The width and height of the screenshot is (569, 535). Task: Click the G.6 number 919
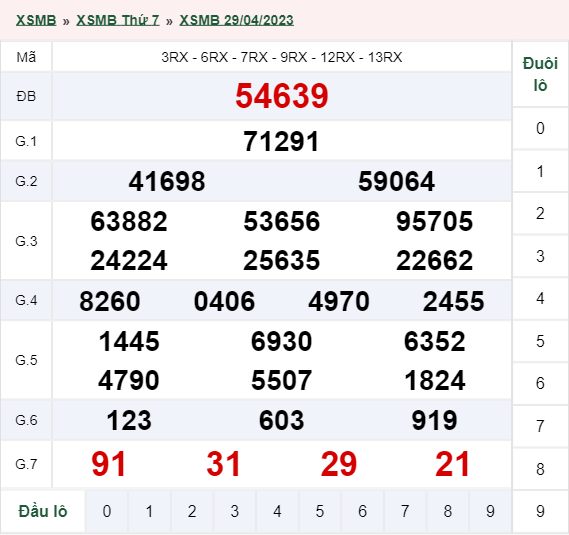click(434, 420)
